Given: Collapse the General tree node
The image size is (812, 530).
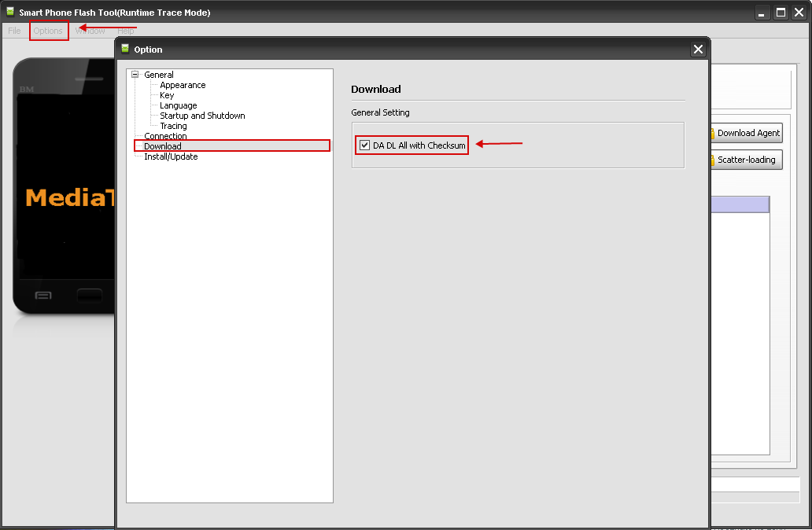Looking at the screenshot, I should click(x=135, y=75).
